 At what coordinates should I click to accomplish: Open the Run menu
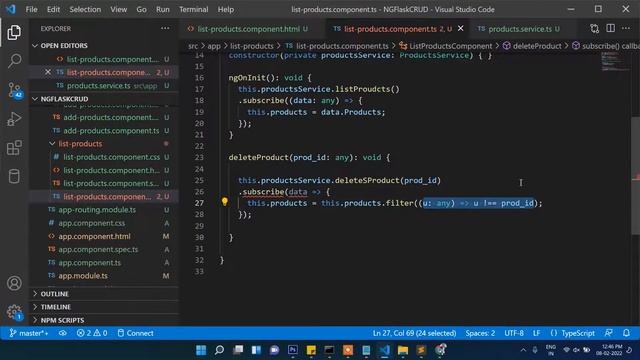coord(162,9)
